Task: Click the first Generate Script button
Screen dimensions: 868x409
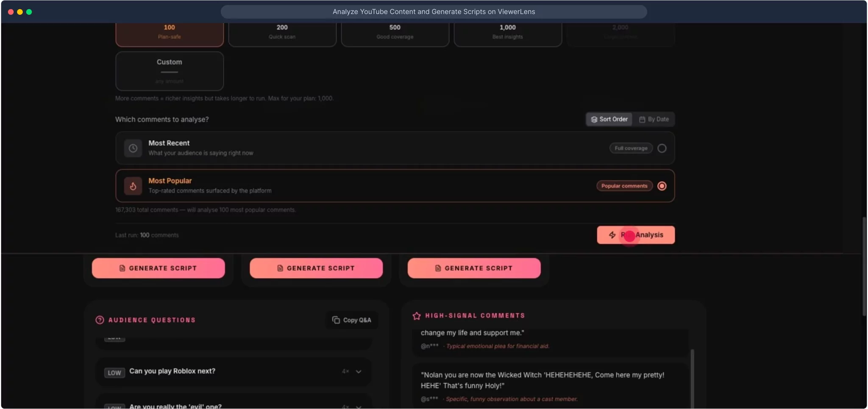Action: coord(159,268)
